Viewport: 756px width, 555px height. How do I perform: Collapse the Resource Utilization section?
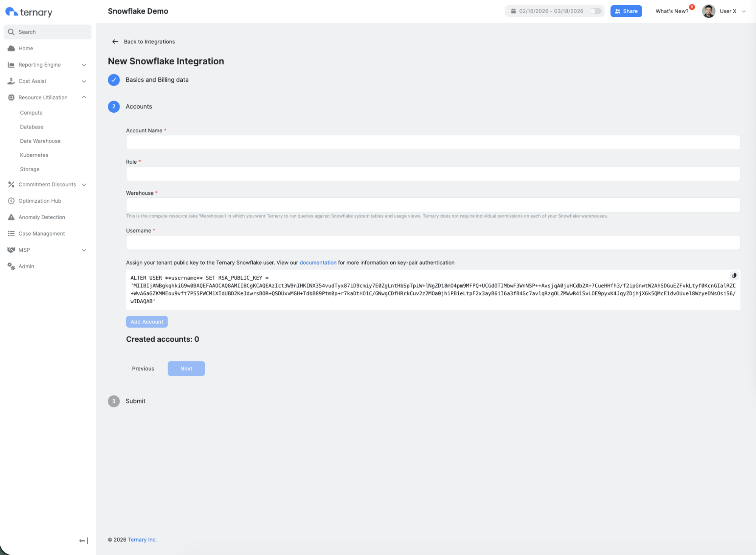click(x=84, y=98)
